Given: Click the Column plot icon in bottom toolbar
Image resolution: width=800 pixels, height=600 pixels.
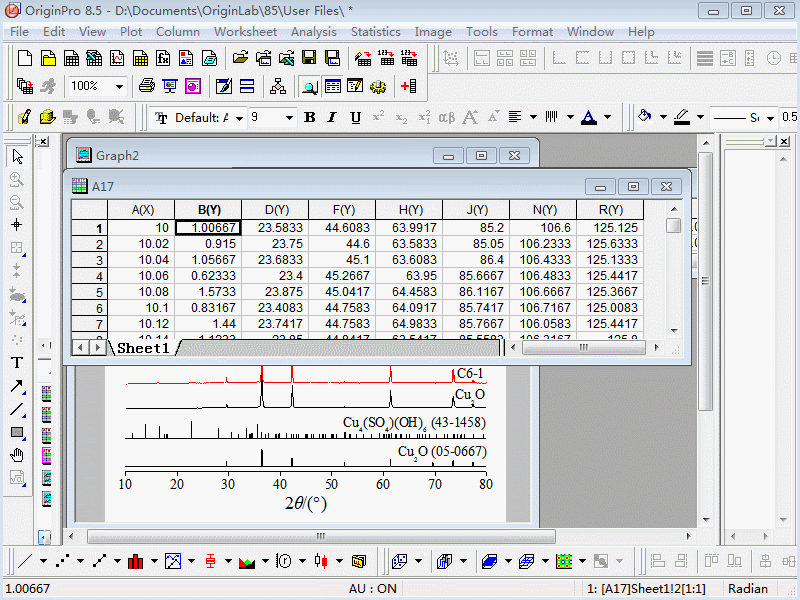Looking at the screenshot, I should coord(137,561).
